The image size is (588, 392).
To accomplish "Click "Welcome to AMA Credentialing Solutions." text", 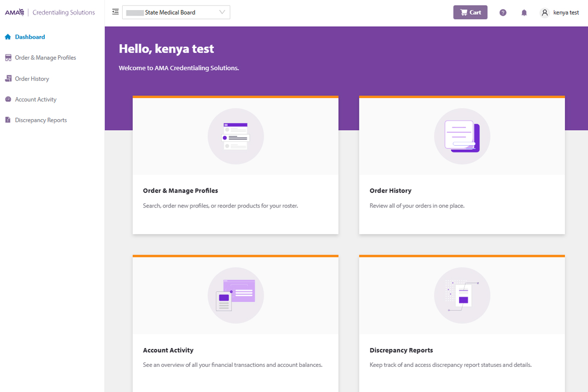I will pyautogui.click(x=179, y=68).
